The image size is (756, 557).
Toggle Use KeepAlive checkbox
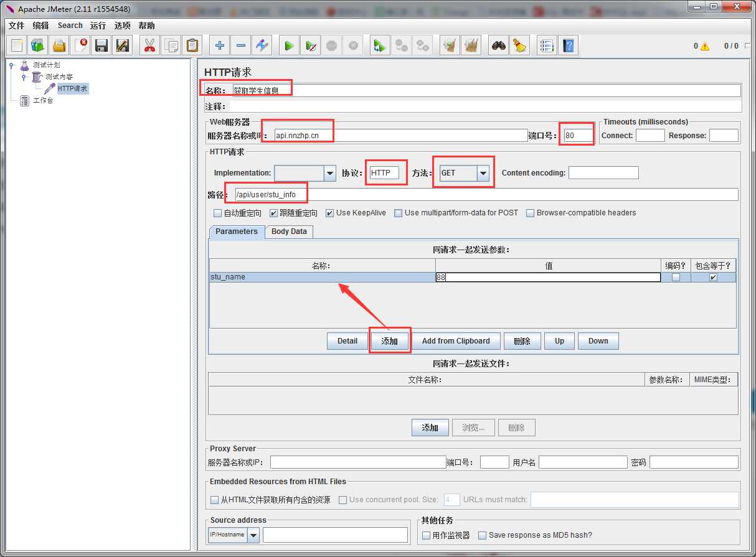click(329, 213)
